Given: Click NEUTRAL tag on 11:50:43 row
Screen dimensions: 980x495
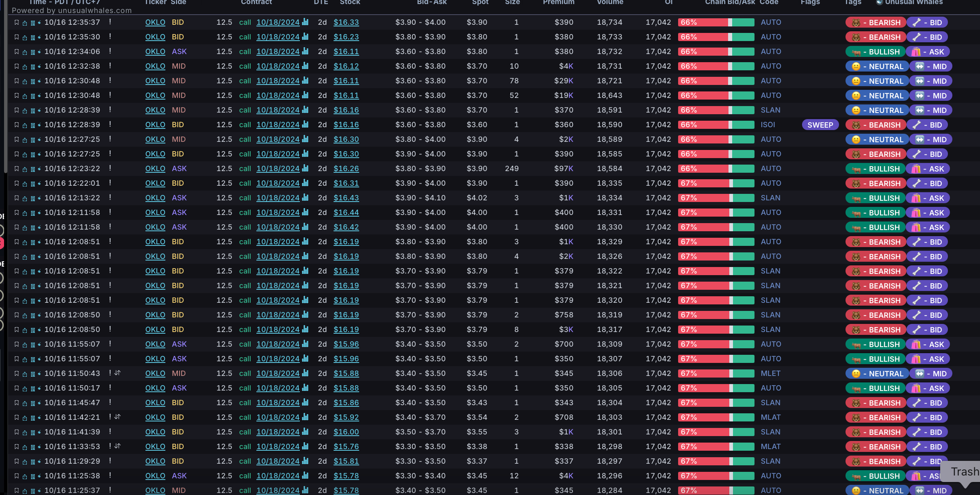Looking at the screenshot, I should 876,374.
